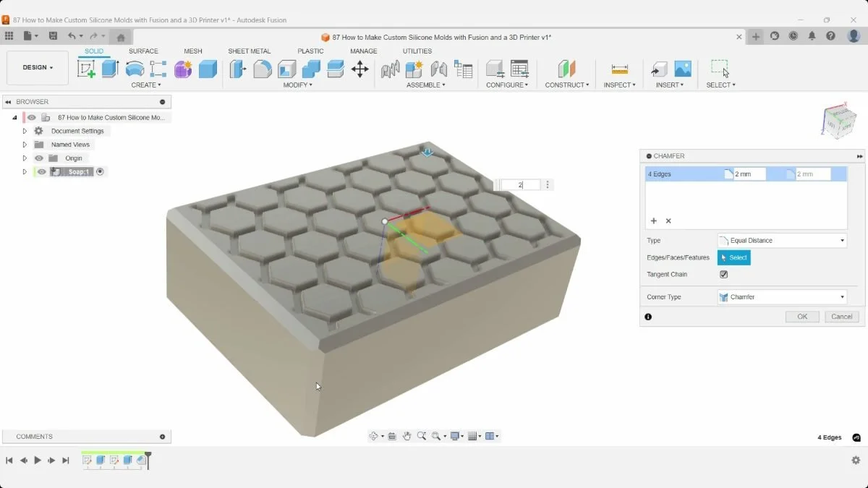868x488 pixels.
Task: Open the Corner Type dropdown
Action: coord(782,297)
